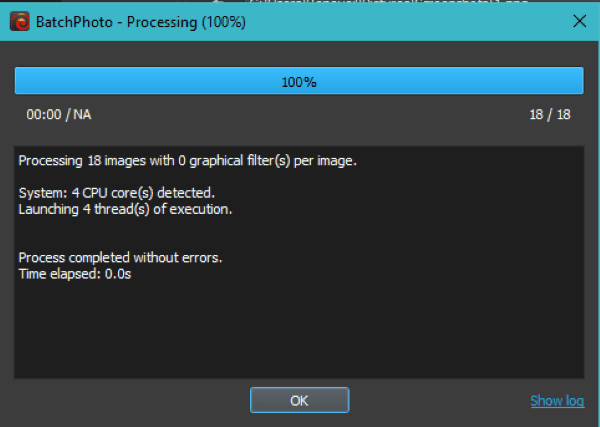Select the 00:00 / NA time readout
This screenshot has width=600, height=427.
59,114
